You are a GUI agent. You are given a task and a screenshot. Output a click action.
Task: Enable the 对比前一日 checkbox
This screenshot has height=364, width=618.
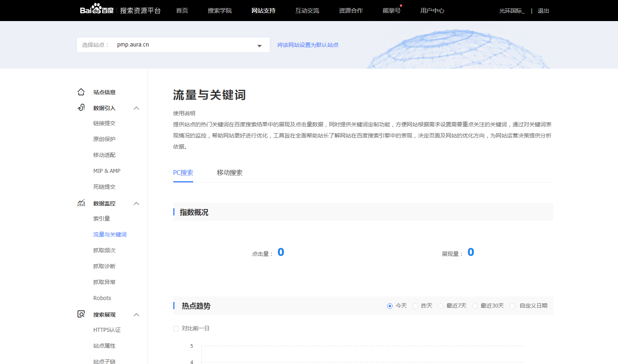click(x=176, y=329)
